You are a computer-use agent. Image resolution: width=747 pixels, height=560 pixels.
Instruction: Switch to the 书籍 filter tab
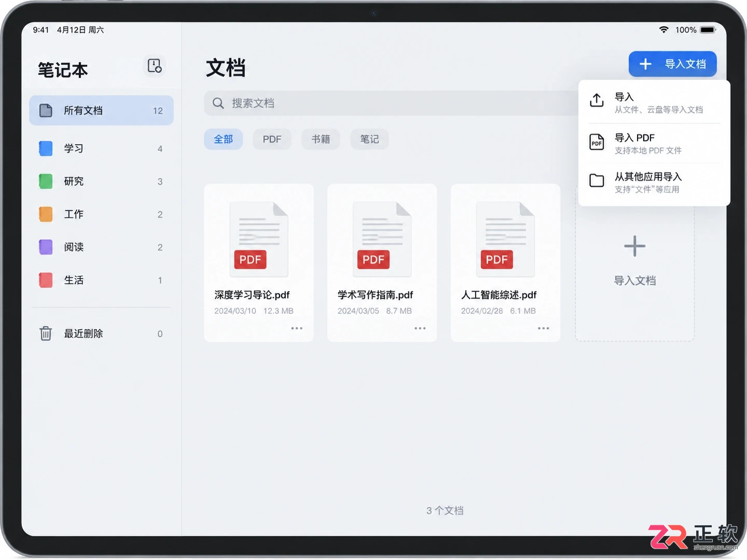coord(321,139)
